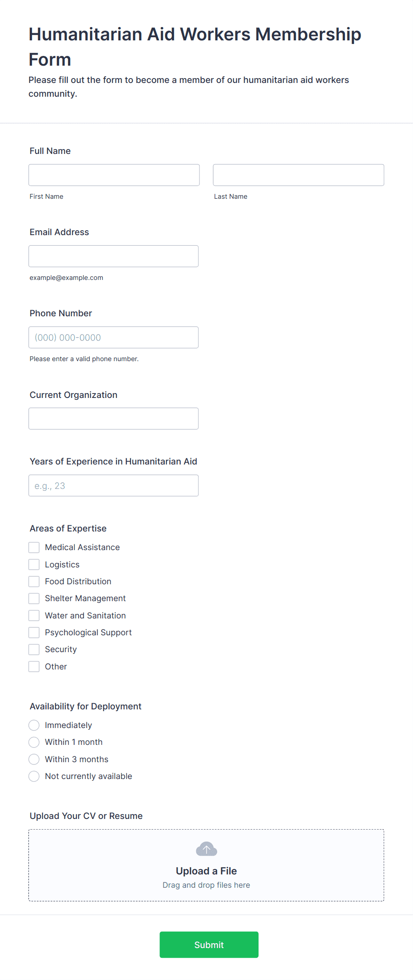Screen dimensions: 413x980
Task: Focus the Email Address text box
Action: coord(114,256)
